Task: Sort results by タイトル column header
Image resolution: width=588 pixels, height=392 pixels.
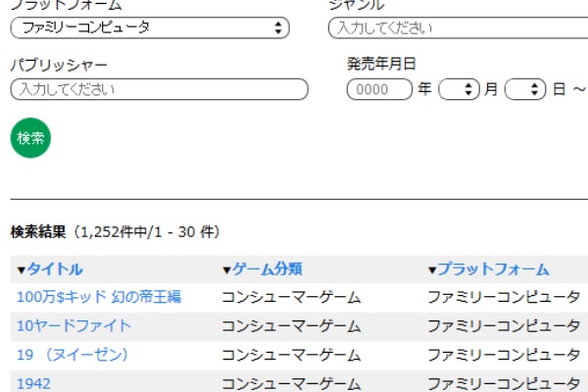Action: (55, 269)
